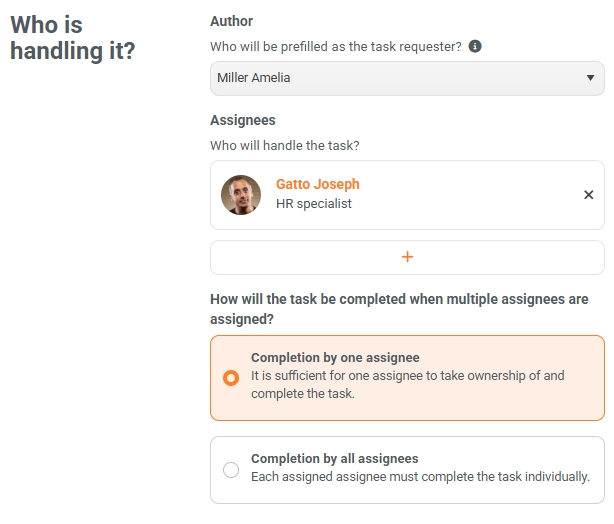Add another assignee with the plus icon
The image size is (614, 524).
coord(407,257)
